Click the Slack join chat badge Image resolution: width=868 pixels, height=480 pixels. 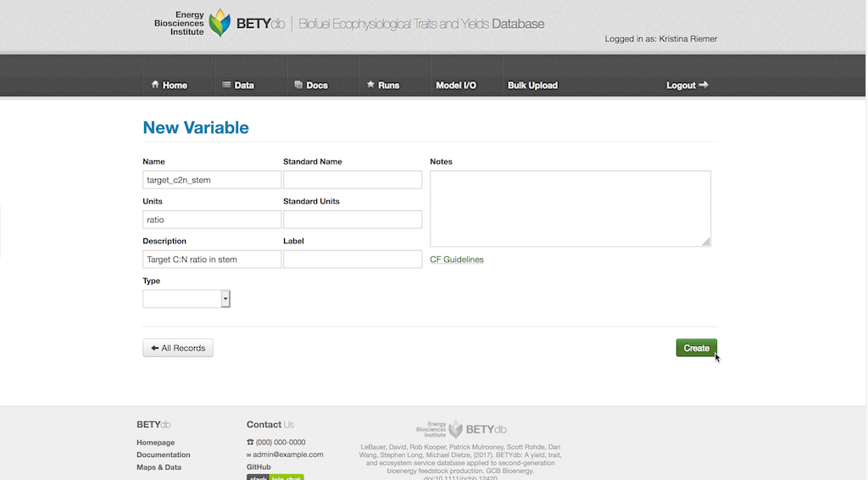point(275,477)
